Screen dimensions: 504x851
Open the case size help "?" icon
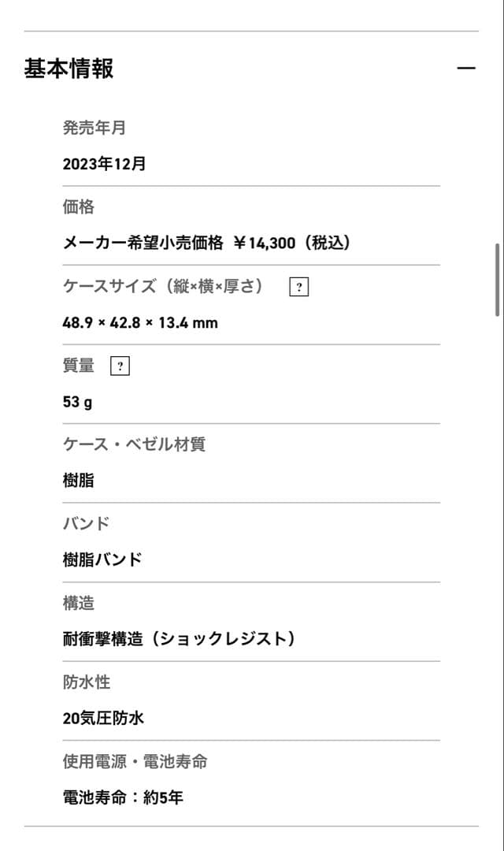pyautogui.click(x=300, y=286)
